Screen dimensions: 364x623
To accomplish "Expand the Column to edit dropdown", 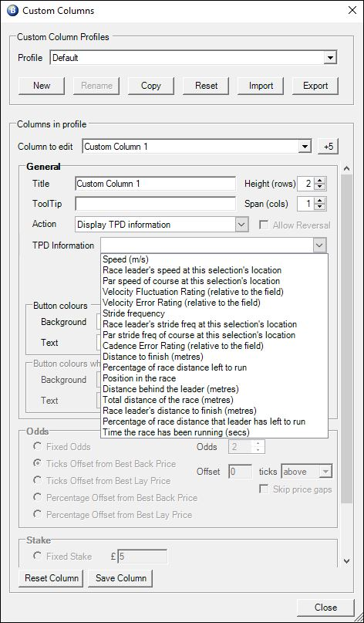I will (305, 147).
